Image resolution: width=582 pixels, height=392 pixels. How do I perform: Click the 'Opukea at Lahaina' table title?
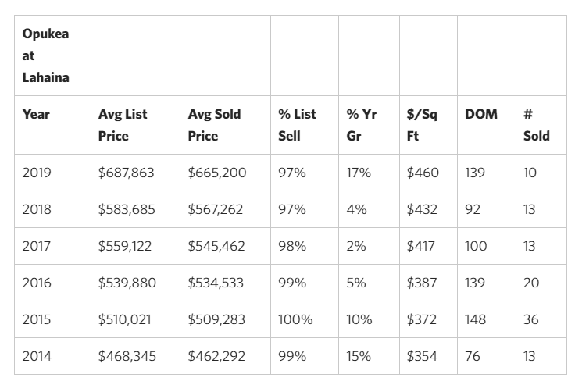coord(45,56)
